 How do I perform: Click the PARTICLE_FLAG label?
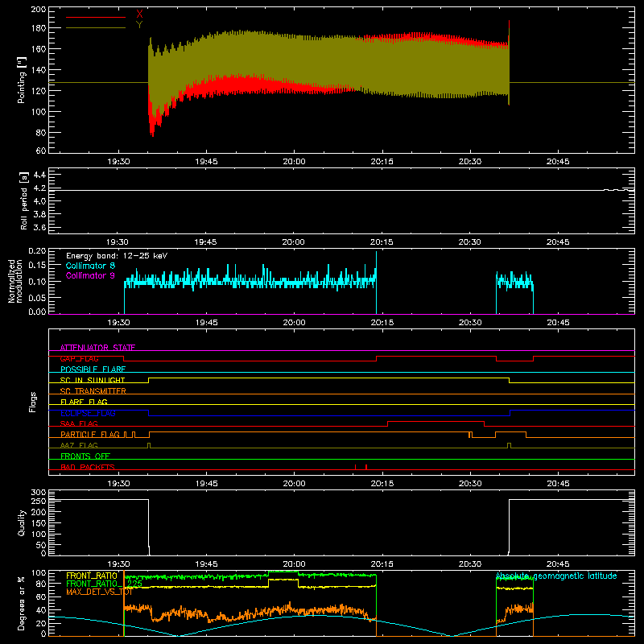pyautogui.click(x=90, y=434)
